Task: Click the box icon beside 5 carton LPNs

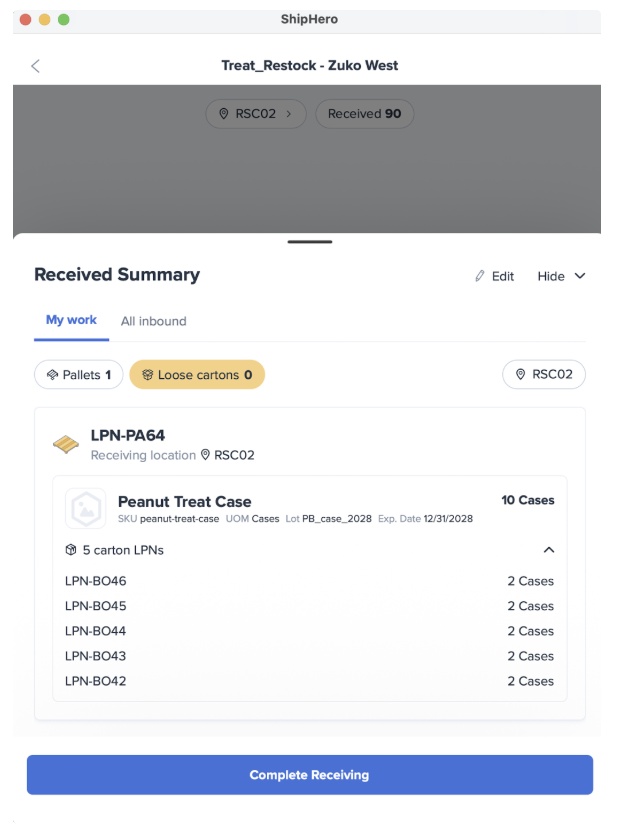Action: pyautogui.click(x=71, y=550)
